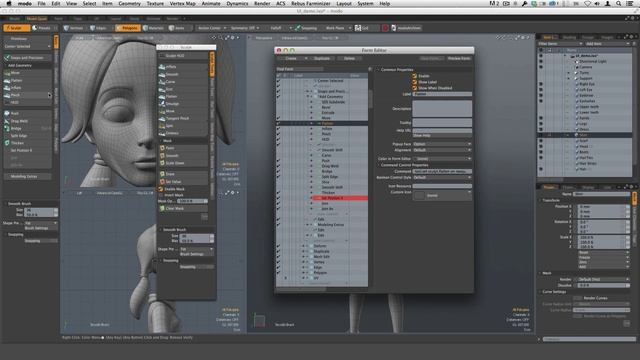
Task: Open Alignment dropdown in Form Editor
Action: (x=442, y=150)
